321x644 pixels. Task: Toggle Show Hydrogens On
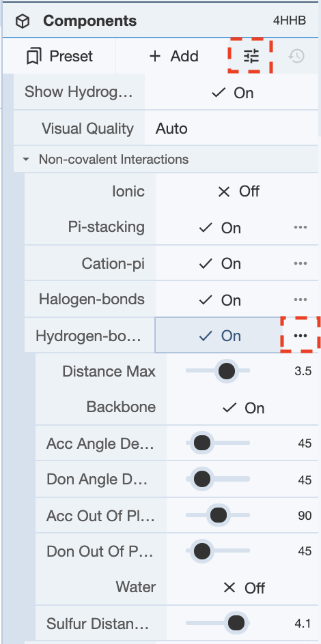232,92
